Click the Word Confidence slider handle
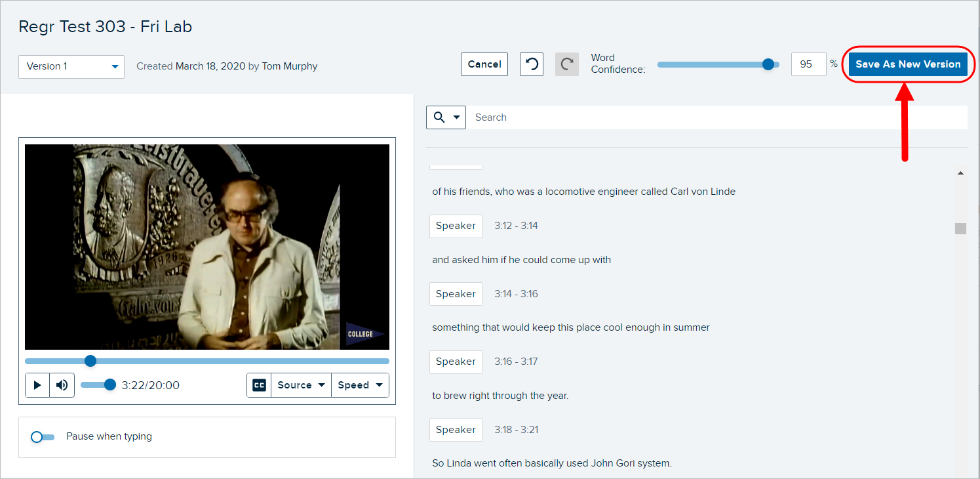Image resolution: width=980 pixels, height=479 pixels. (x=768, y=64)
